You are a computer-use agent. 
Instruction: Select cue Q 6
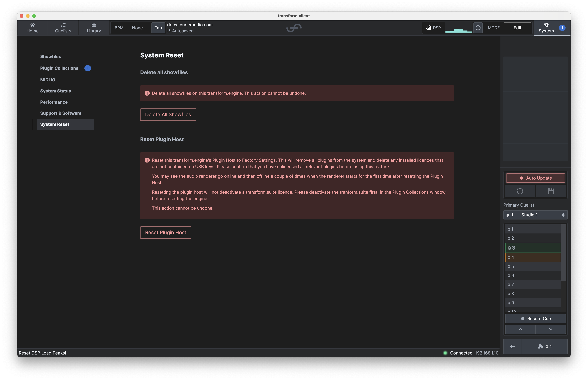click(533, 276)
